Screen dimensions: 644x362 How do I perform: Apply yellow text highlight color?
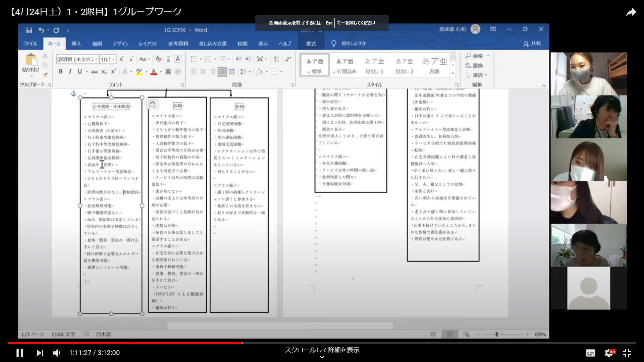point(139,71)
